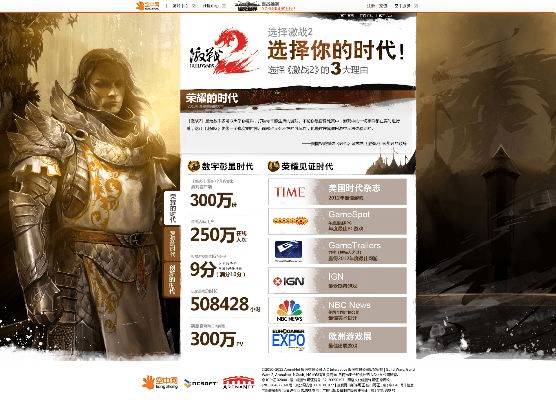The width and height of the screenshot is (556, 400).
Task: Click the dragon icon beside 荣耀见证时代
Action: 274,166
